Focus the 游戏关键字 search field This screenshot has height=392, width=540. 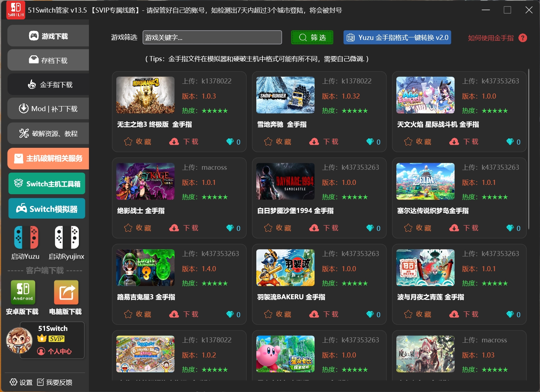pyautogui.click(x=212, y=37)
